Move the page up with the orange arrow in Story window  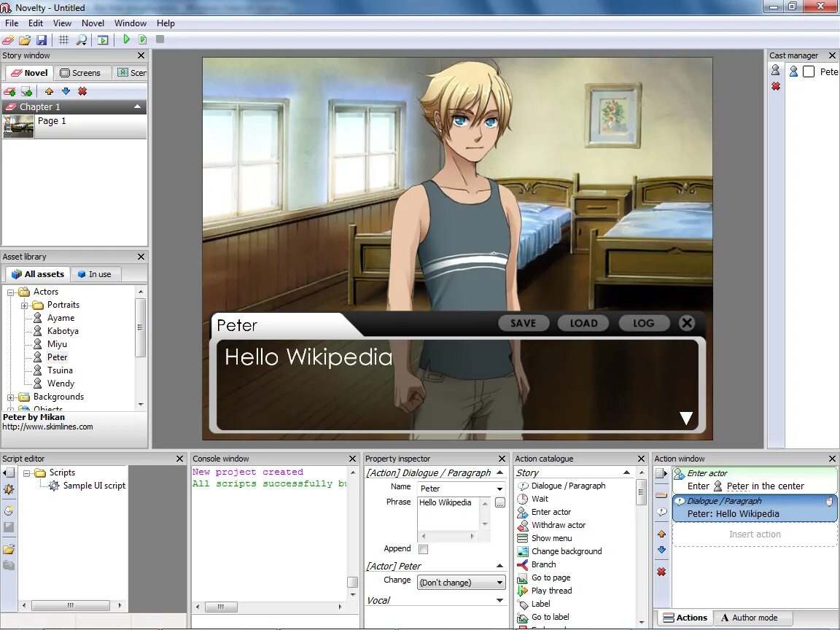tap(50, 92)
